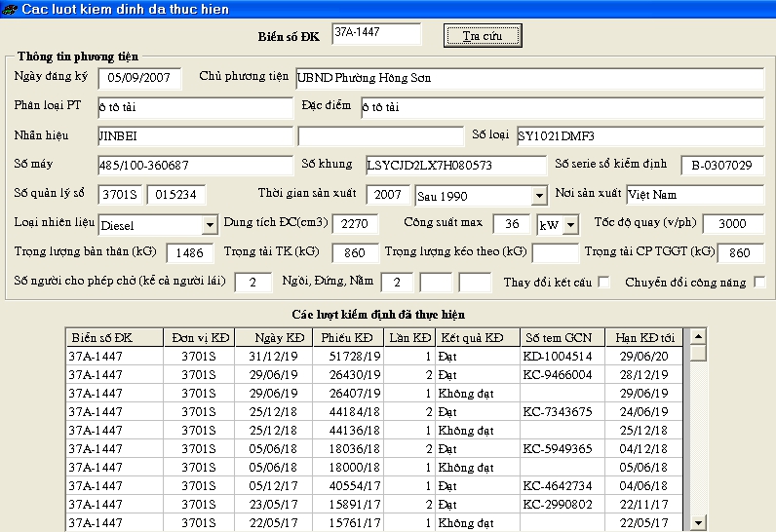Click the scroll down arrow of table
The image size is (776, 532).
[697, 523]
